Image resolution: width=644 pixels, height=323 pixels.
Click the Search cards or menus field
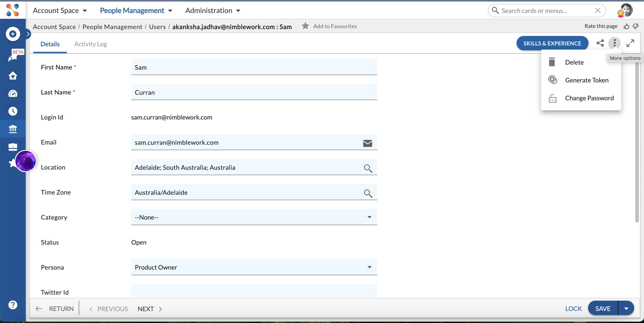coord(546,10)
